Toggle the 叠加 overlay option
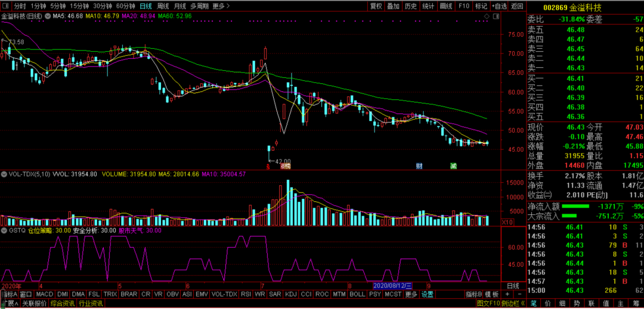This screenshot has height=309, width=644. click(x=393, y=6)
